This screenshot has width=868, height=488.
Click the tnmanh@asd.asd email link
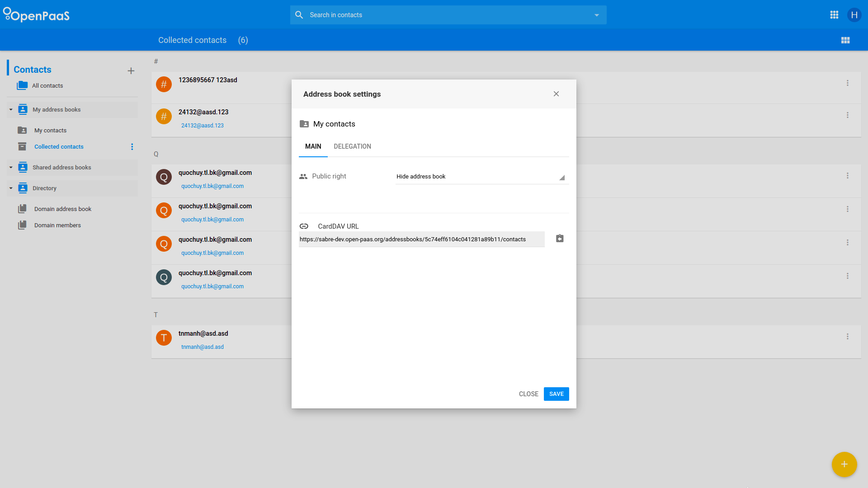(x=203, y=347)
